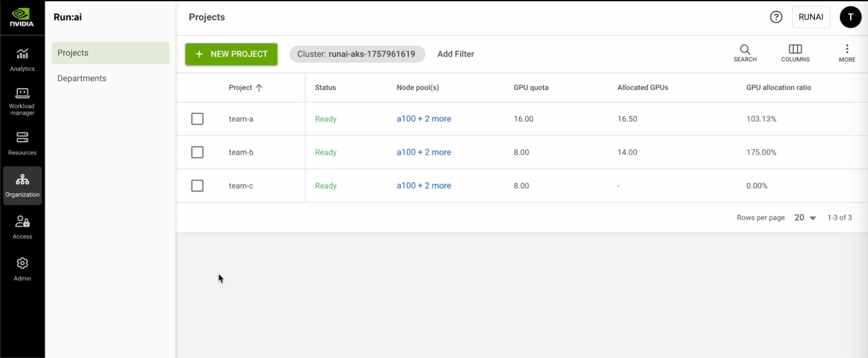The height and width of the screenshot is (358, 868).
Task: Click the Run:ai title text
Action: tap(68, 17)
